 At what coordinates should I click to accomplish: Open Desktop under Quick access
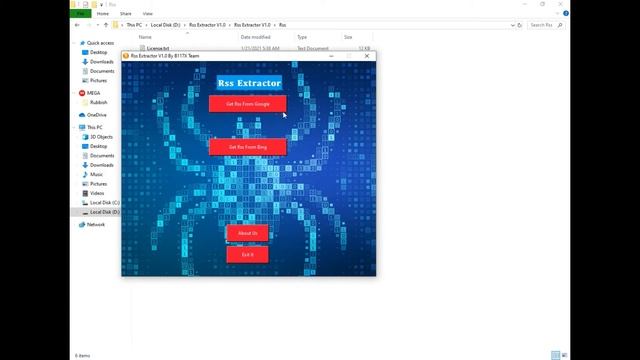click(98, 52)
